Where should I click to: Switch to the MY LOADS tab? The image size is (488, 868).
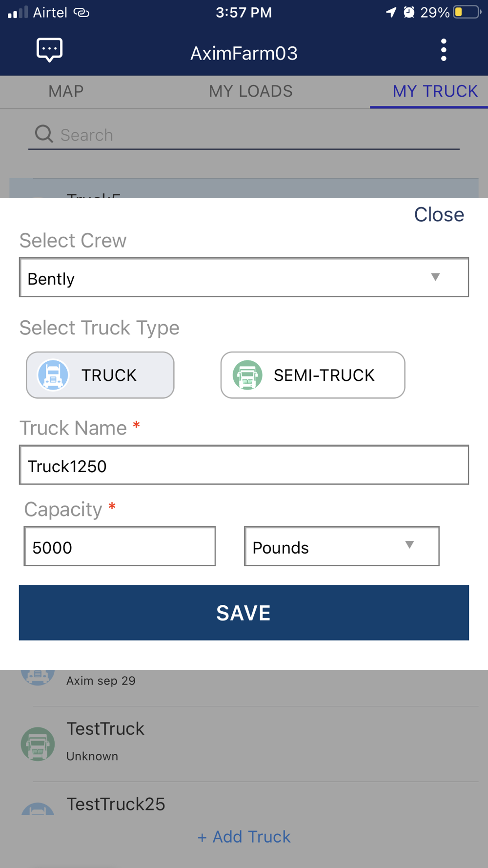coord(250,91)
